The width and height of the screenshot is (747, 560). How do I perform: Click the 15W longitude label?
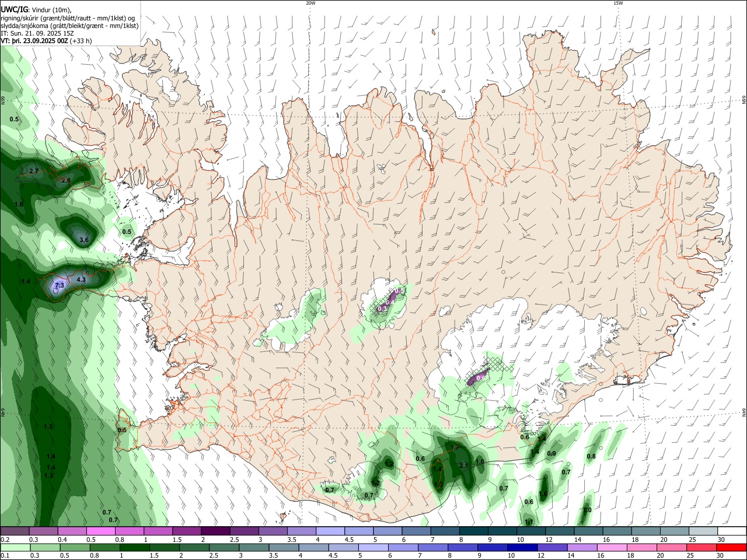pyautogui.click(x=618, y=3)
